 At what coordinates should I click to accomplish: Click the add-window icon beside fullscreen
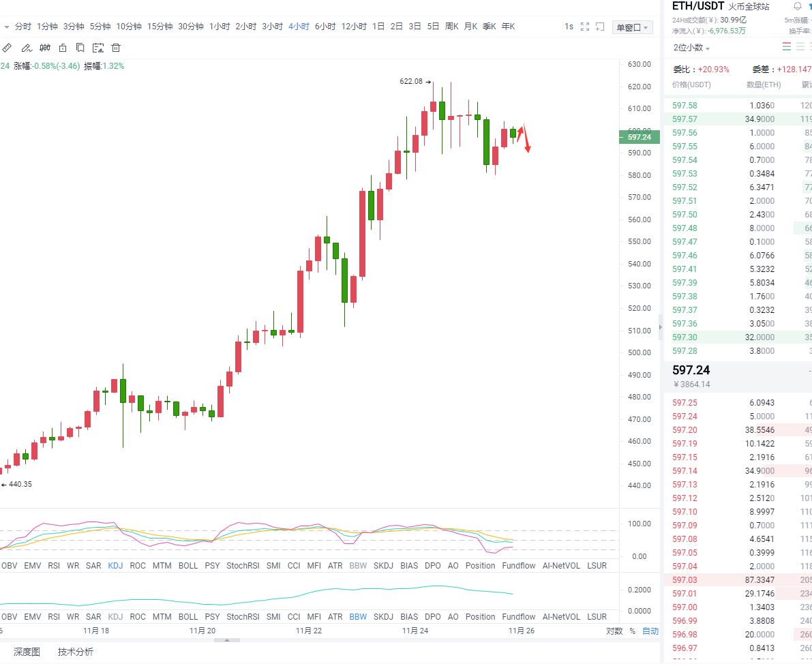point(600,27)
